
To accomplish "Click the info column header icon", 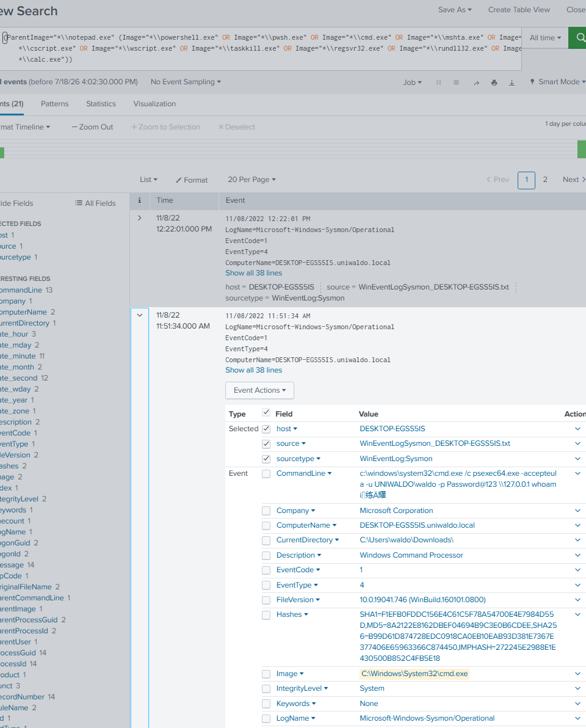I will pos(139,200).
